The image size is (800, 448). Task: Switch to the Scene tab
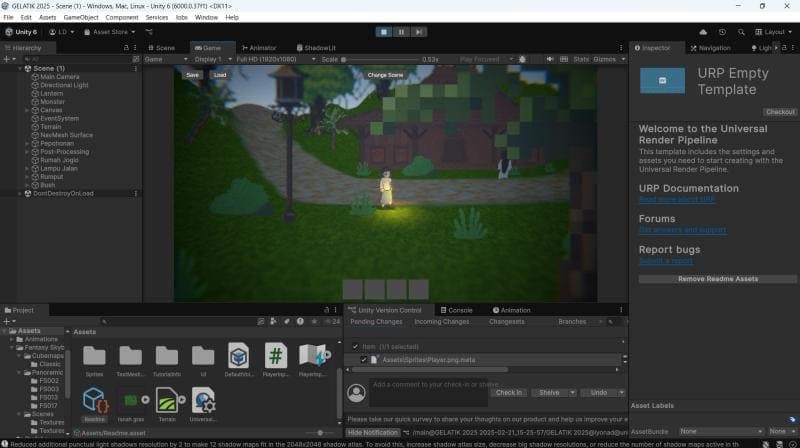161,47
